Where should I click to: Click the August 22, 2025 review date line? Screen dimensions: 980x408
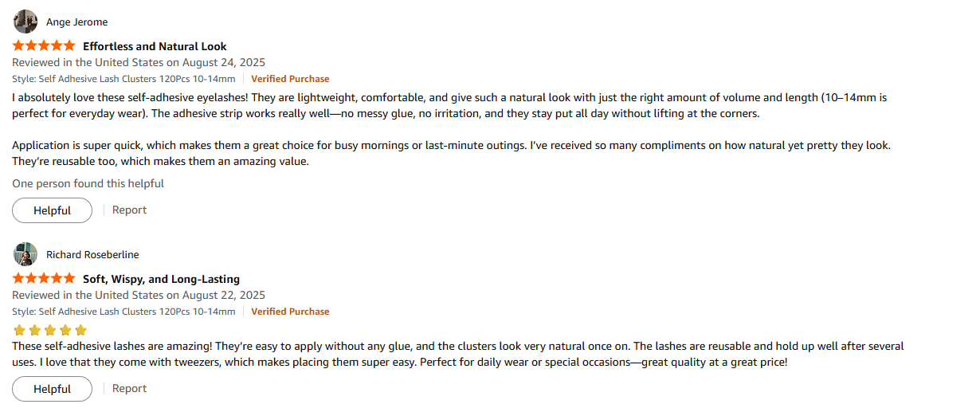click(139, 295)
